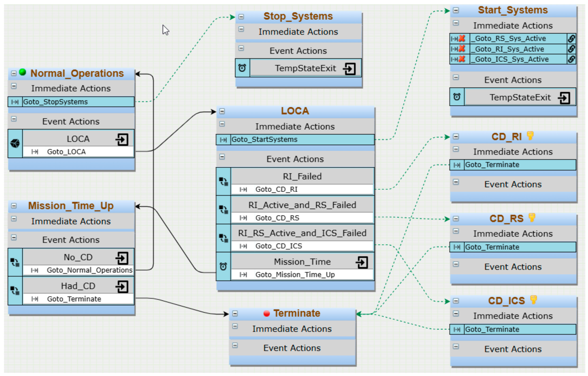Collapse the CD_ICS state node

456,301
